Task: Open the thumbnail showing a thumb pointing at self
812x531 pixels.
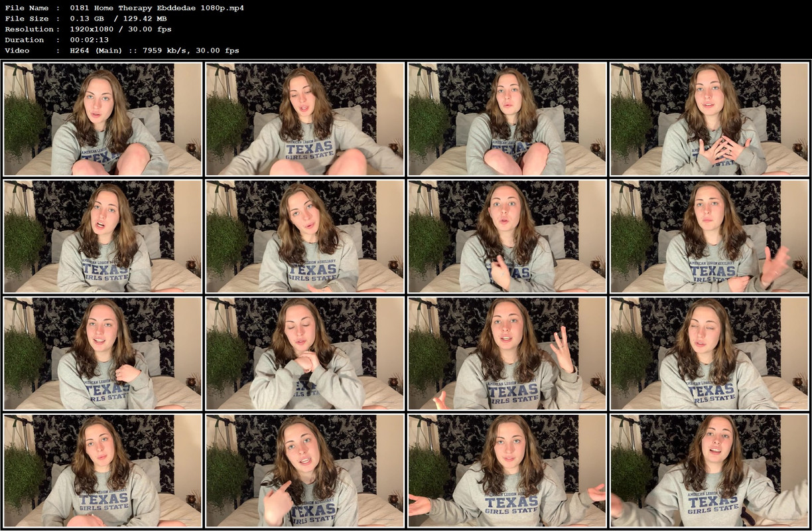Action: 305,471
